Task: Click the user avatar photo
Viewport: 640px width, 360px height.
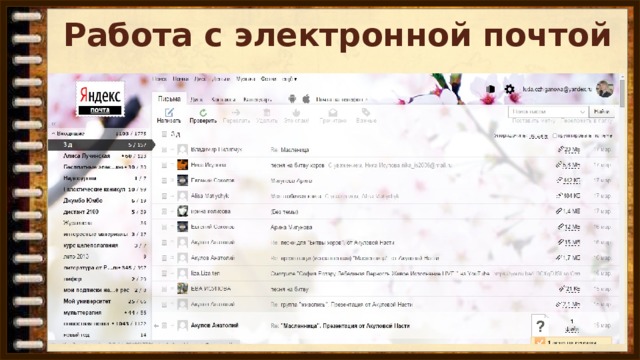Action: pyautogui.click(x=604, y=89)
